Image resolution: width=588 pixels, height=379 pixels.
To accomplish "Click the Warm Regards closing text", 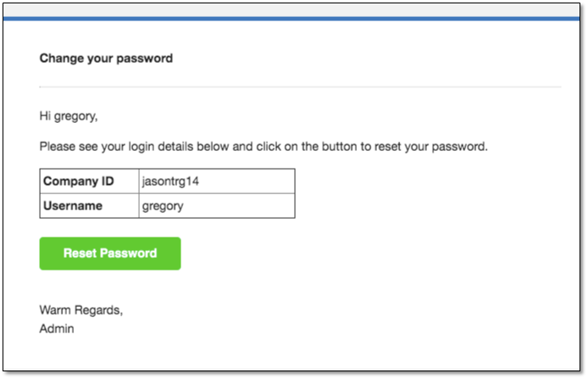I will (x=81, y=310).
